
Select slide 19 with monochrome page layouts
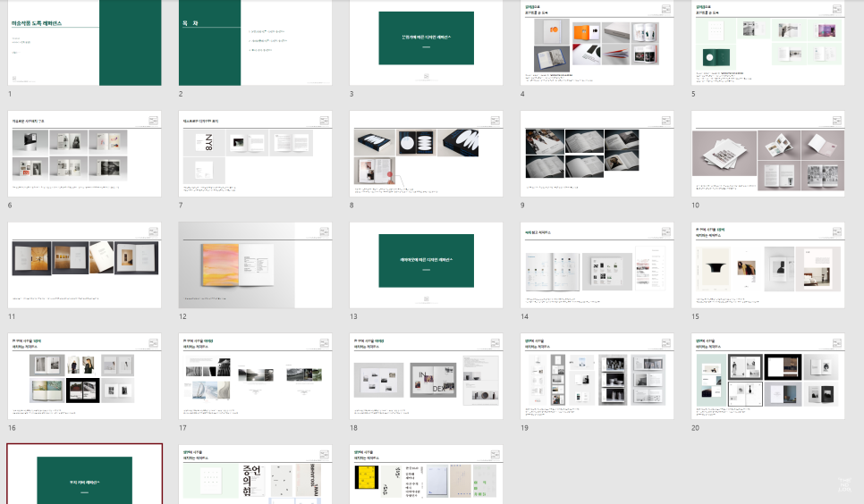point(597,376)
